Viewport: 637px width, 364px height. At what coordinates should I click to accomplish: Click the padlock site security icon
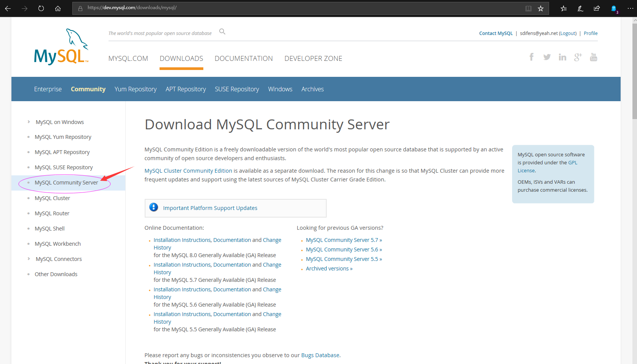(80, 8)
